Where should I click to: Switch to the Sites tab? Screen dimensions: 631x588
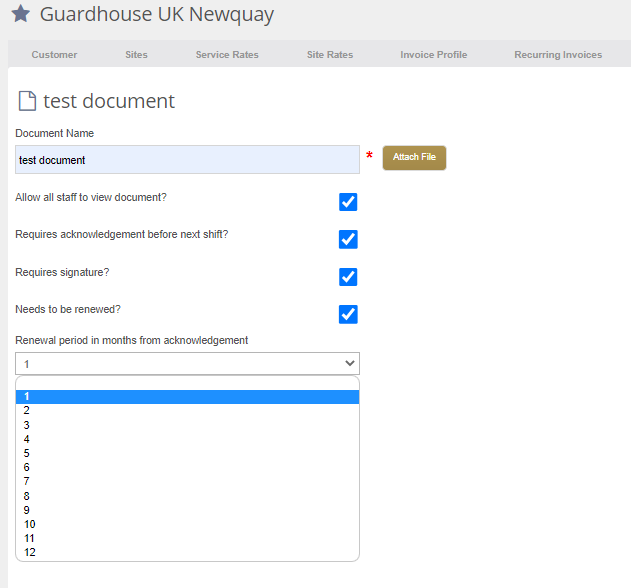coord(136,55)
